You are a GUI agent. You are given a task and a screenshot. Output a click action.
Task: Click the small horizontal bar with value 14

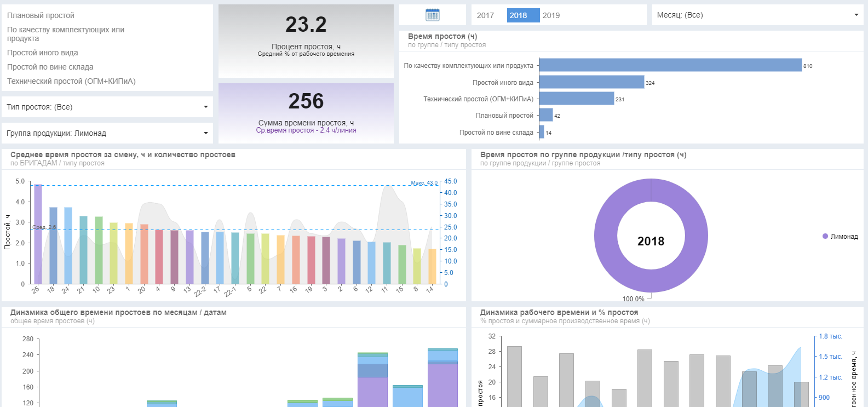point(542,132)
